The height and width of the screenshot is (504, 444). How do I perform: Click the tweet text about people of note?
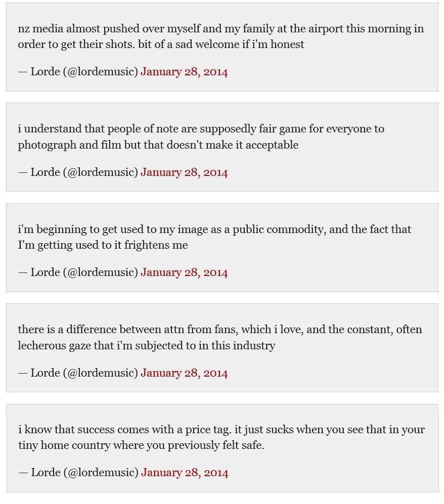(x=201, y=137)
